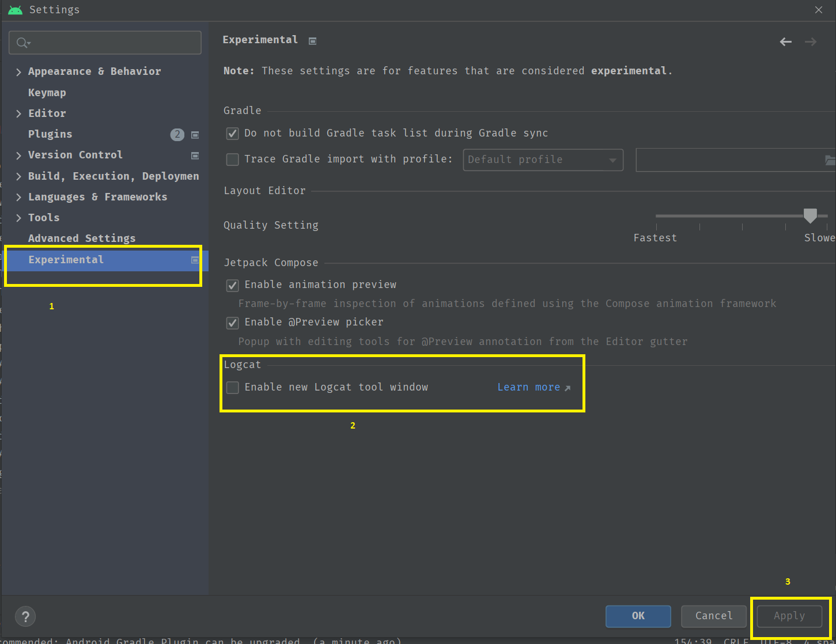Screen dimensions: 836x644
Task: Expand the Tools node
Action: (x=18, y=218)
